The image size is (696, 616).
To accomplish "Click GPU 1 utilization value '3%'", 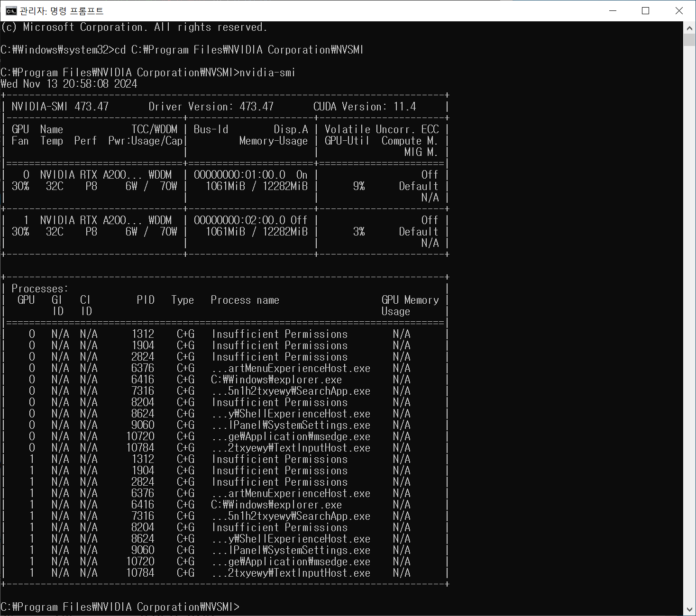I will [x=359, y=232].
